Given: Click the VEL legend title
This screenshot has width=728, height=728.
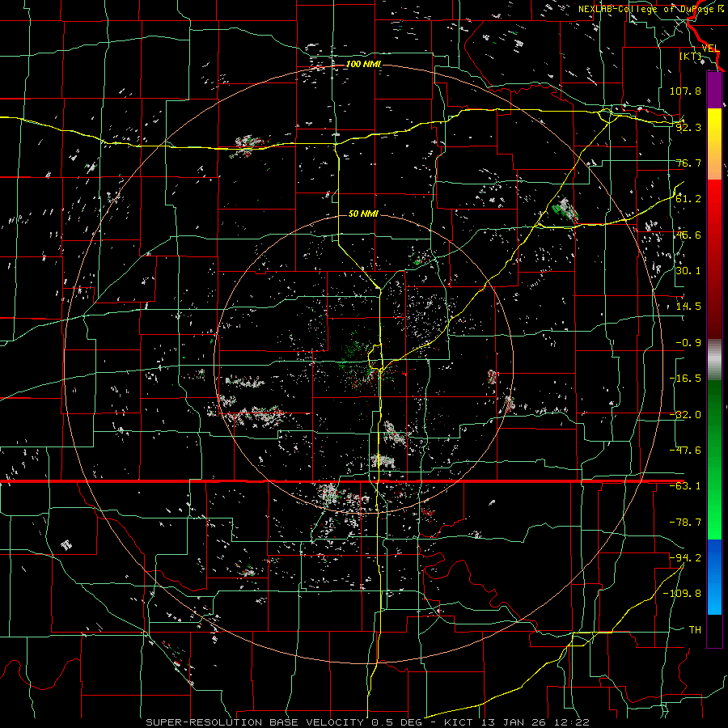Looking at the screenshot, I should click(x=710, y=49).
